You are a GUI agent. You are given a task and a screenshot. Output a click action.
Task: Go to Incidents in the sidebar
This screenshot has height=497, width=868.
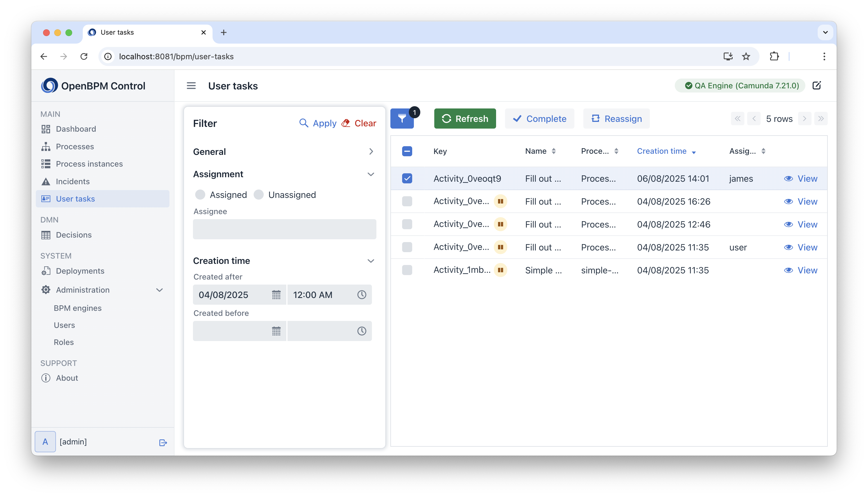(x=102, y=181)
